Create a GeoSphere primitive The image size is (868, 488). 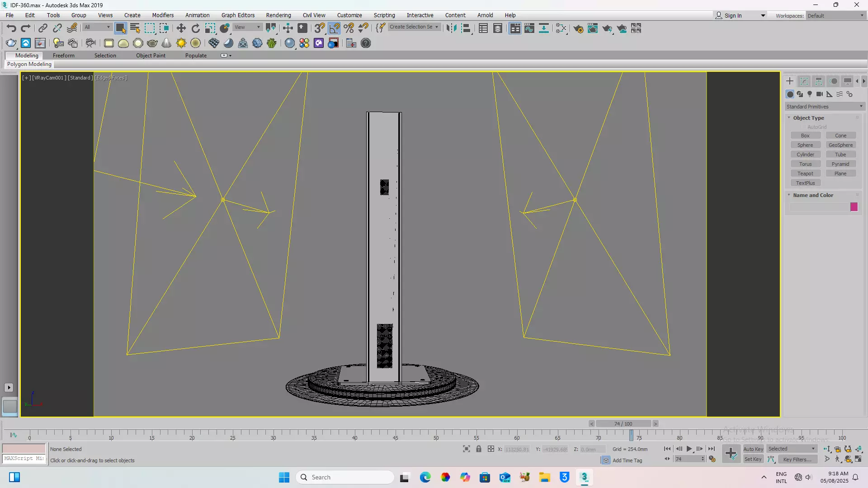click(840, 145)
